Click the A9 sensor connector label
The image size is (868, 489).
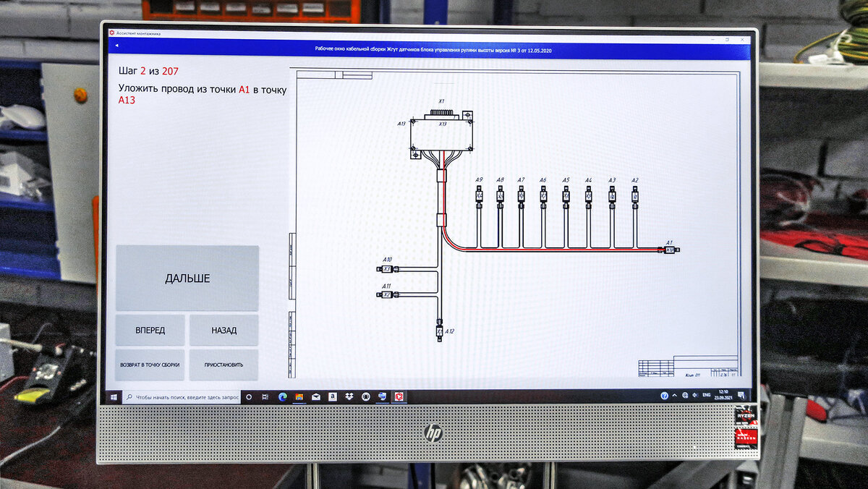479,180
